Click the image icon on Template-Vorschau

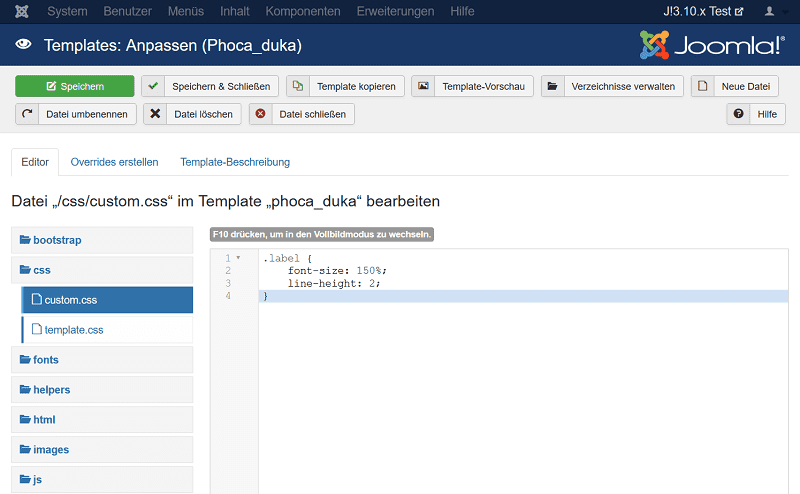coord(423,86)
